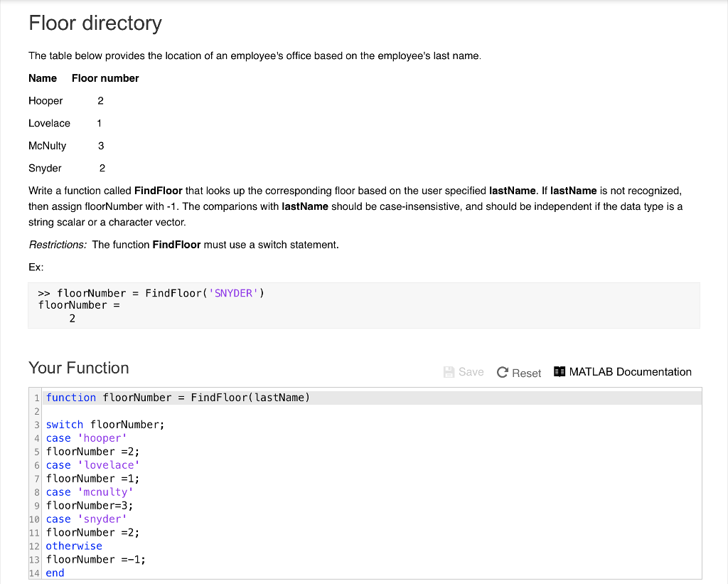Click the Floor directory heading
The height and width of the screenshot is (584, 728).
95,23
